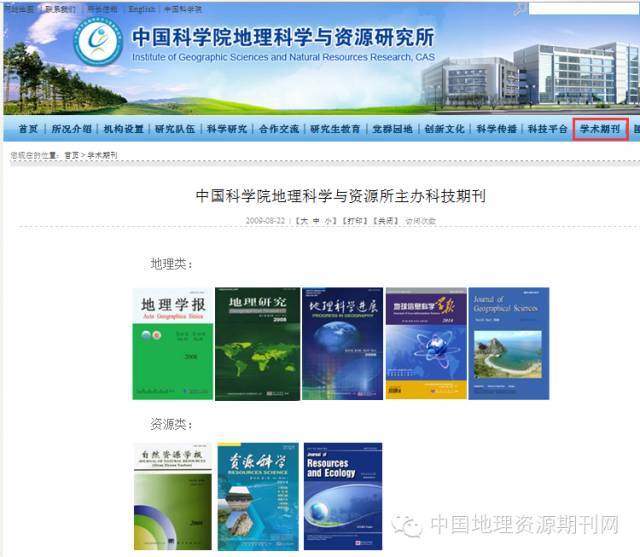Go to the 首页 navigation item
This screenshot has width=640, height=557.
tap(28, 129)
